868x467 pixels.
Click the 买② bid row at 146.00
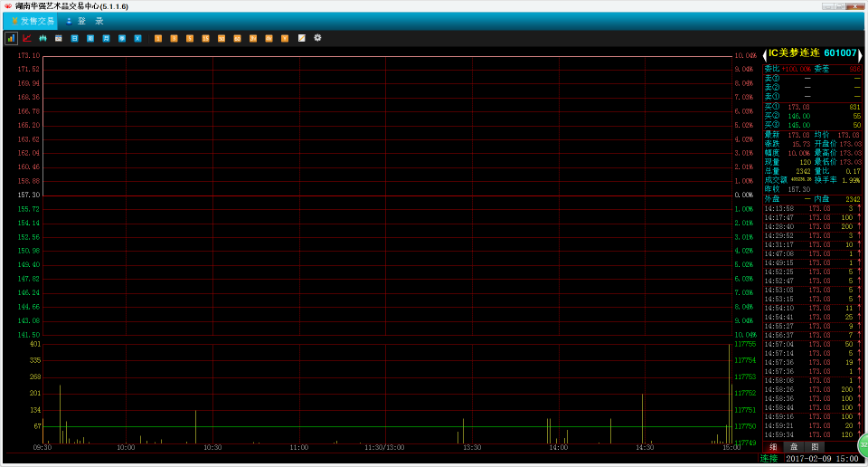click(x=813, y=117)
